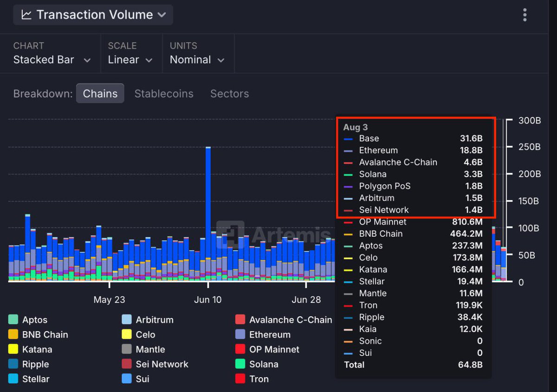The width and height of the screenshot is (557, 392).
Task: Toggle the Celo legend item
Action: 139,334
